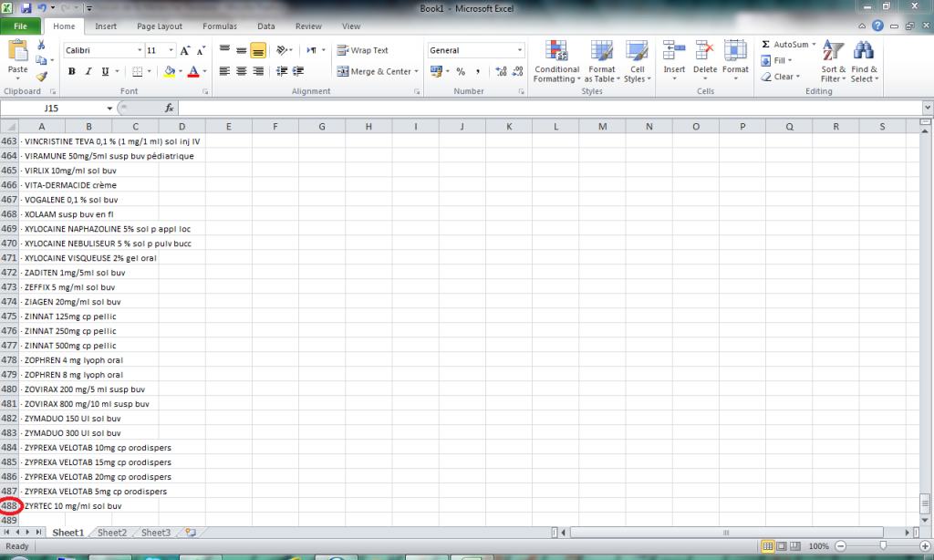
Task: Decrease decimal places
Action: pyautogui.click(x=518, y=71)
